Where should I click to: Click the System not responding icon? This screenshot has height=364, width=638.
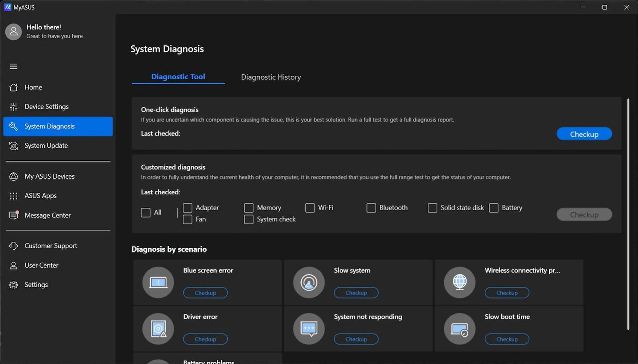(x=309, y=329)
